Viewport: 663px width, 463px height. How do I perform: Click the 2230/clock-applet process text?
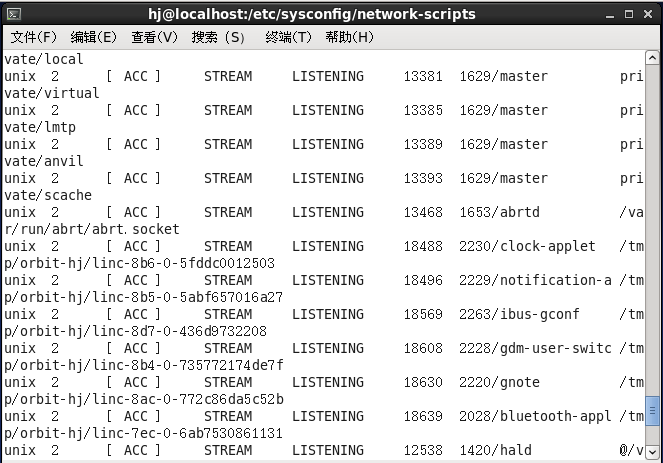point(527,246)
